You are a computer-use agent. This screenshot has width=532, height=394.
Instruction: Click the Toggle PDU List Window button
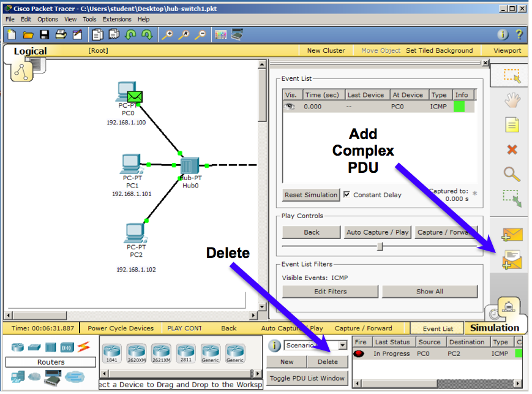(x=307, y=379)
